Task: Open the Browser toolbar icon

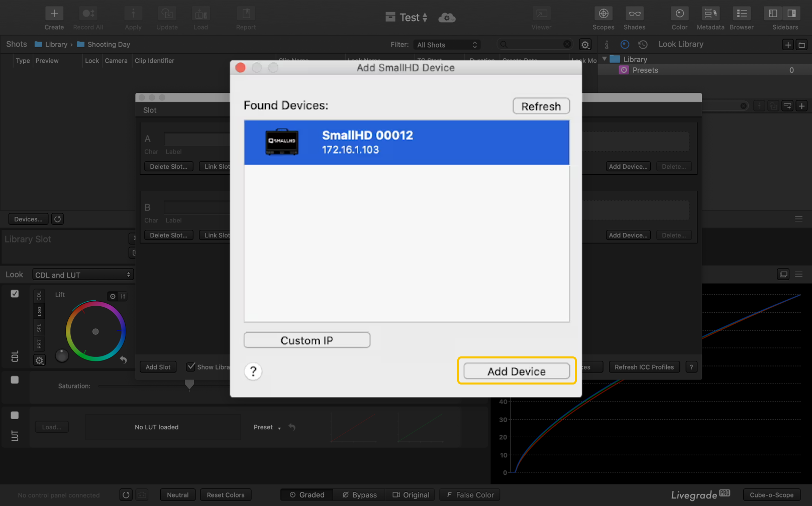Action: pyautogui.click(x=741, y=14)
